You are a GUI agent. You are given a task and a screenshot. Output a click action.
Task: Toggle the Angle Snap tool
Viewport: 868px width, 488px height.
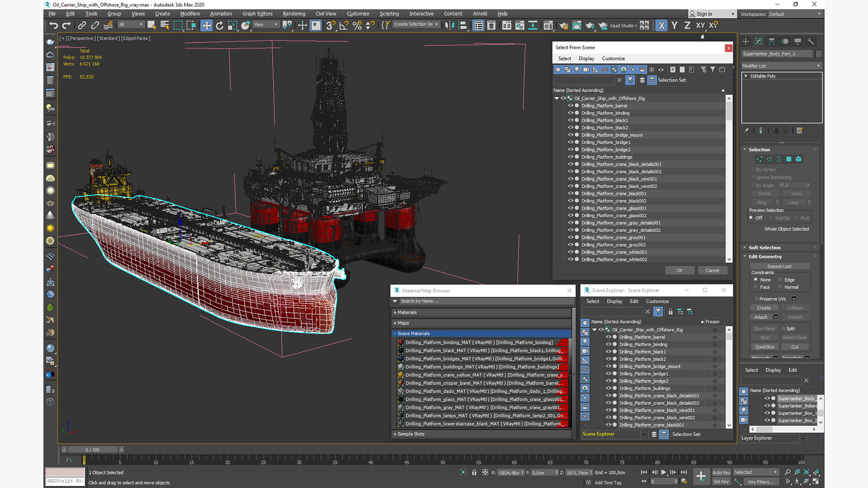tap(344, 25)
